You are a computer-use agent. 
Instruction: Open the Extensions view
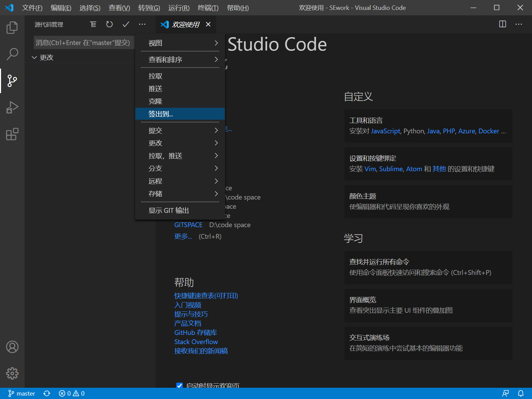12,134
